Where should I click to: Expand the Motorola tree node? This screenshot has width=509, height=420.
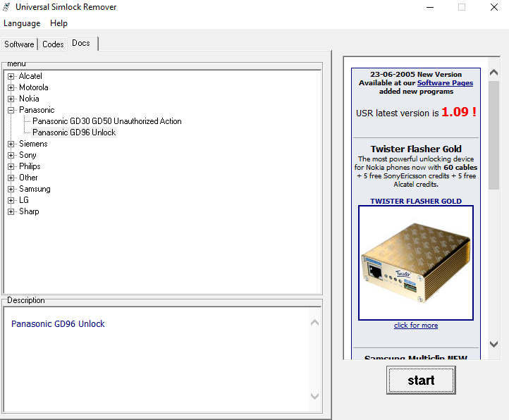pos(11,87)
